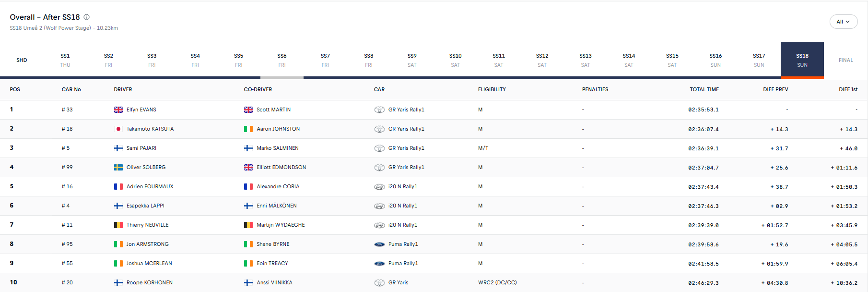Click driver name Sami PAJARI

141,148
